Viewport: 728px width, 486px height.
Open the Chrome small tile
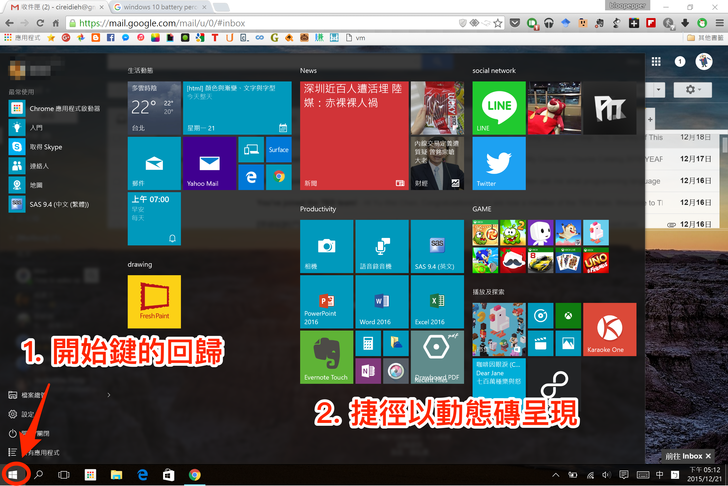point(279,177)
